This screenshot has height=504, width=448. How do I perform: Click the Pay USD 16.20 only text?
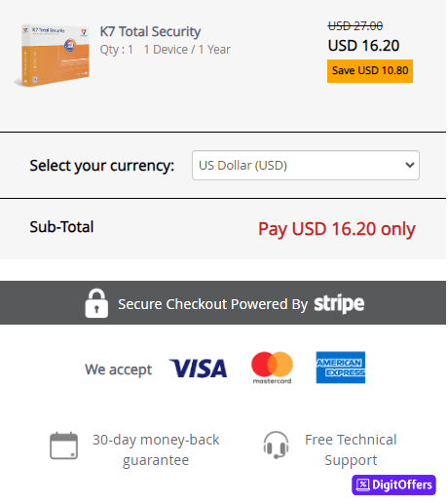click(337, 229)
